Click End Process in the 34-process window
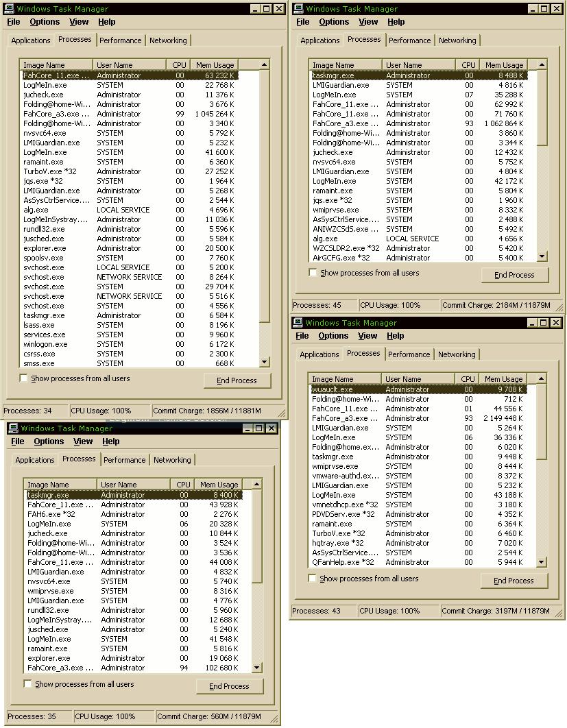 pos(237,380)
